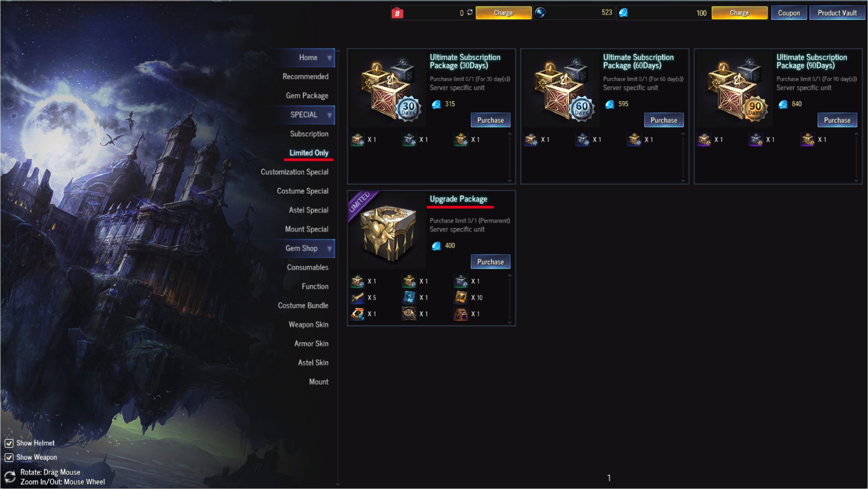Screen dimensions: 868x489
Task: Click the Coupon button
Action: (789, 13)
